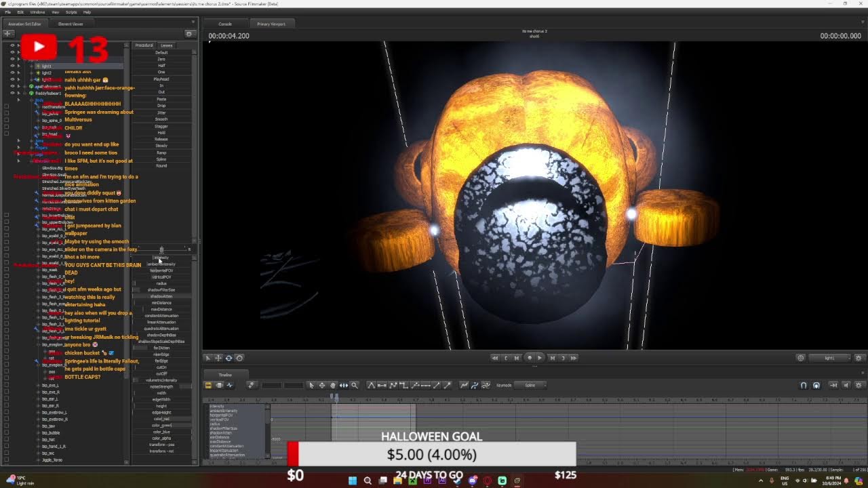
Task: Switch to the Element Viewer tab
Action: 71,24
